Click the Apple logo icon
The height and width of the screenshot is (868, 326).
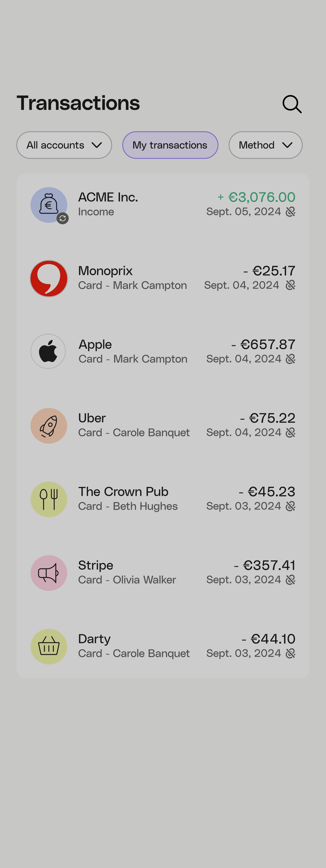tap(48, 351)
